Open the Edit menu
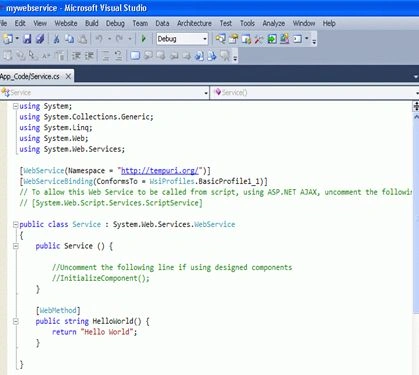Viewport: 419px width, 375px height. pos(20,23)
